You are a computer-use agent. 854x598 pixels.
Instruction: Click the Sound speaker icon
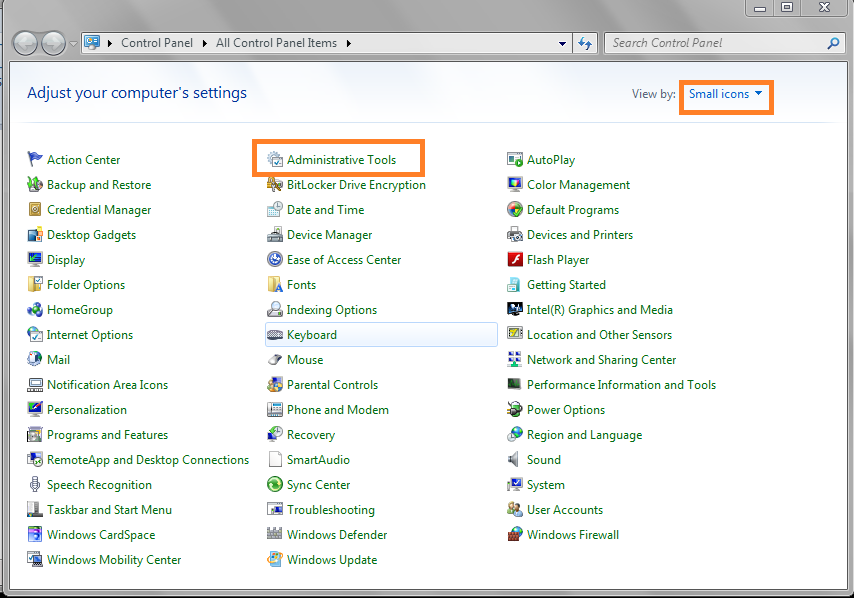click(x=514, y=460)
